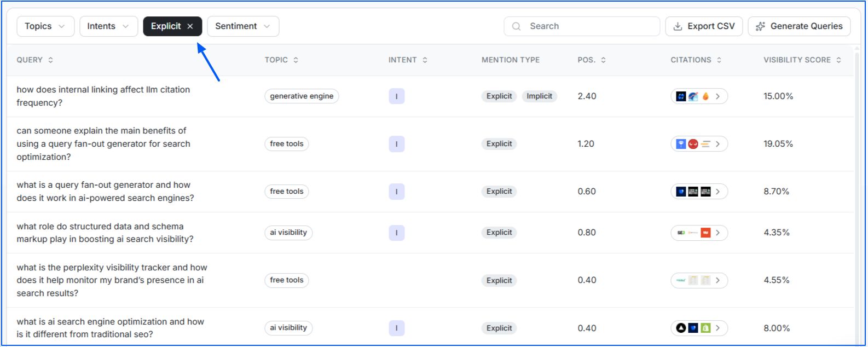Remove the Explicit filter with its X icon

click(190, 26)
